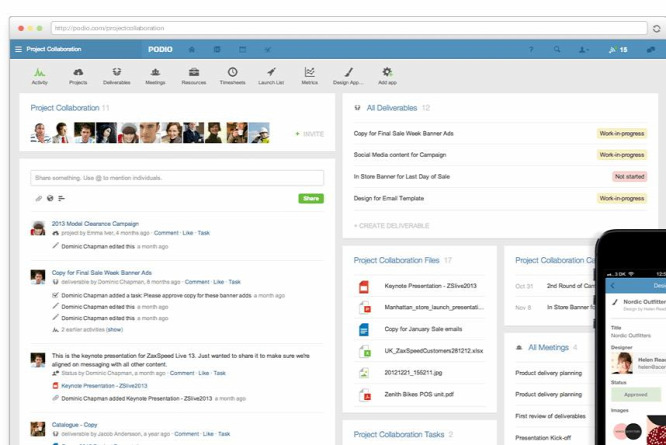666x445 pixels.
Task: Click the home icon in top bar
Action: pyautogui.click(x=192, y=49)
